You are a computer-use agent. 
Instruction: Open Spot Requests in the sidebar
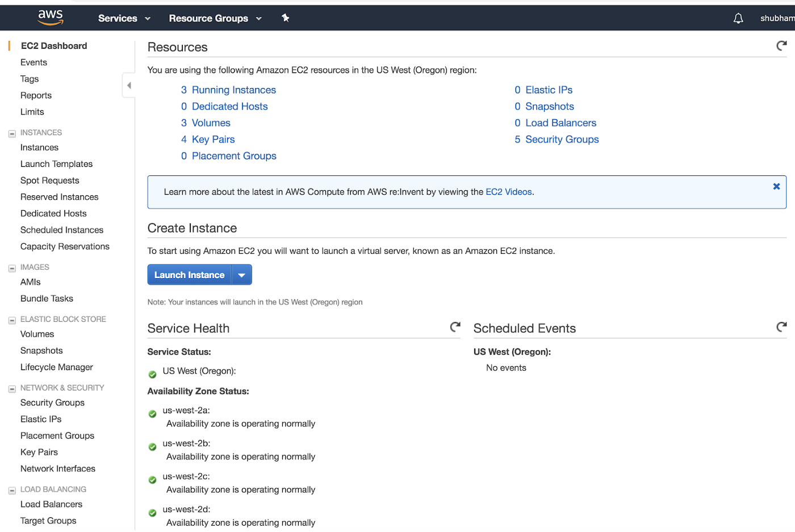pyautogui.click(x=49, y=181)
